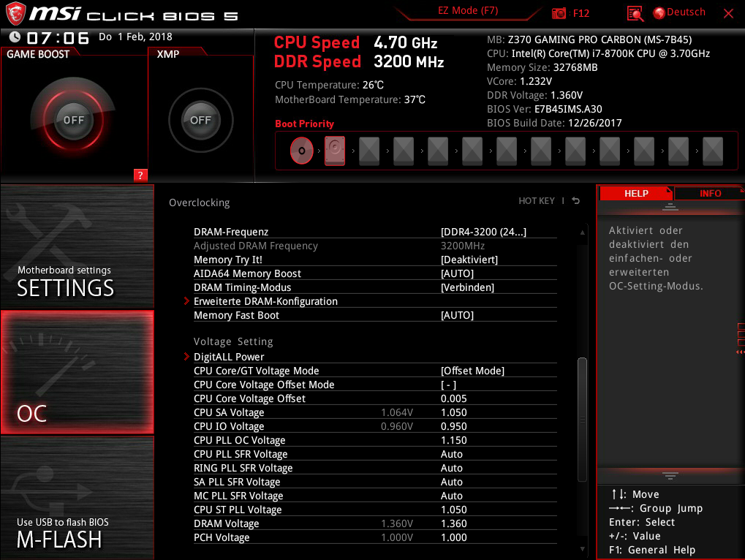Edit the CPU ST PLL Voltage 1.050 field

454,510
